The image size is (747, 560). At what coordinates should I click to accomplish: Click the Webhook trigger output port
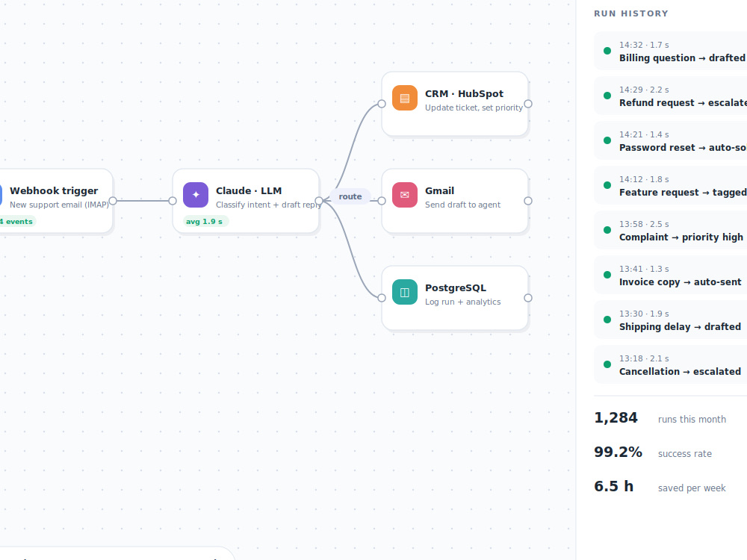113,201
